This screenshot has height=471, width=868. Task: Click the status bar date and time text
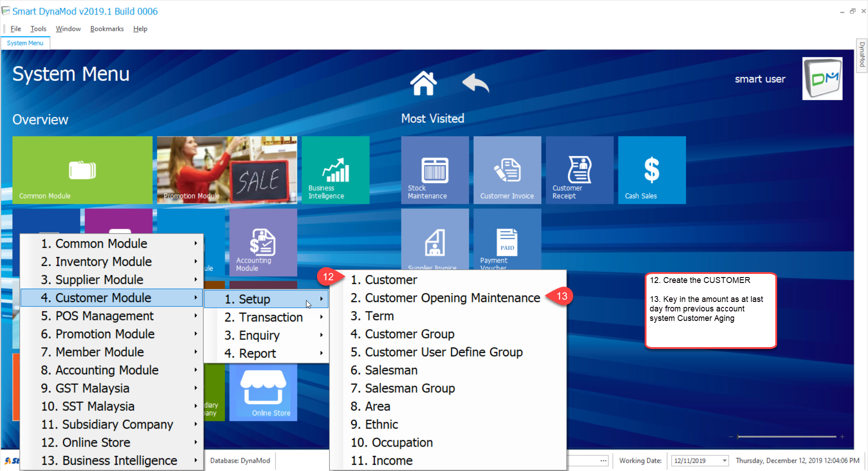click(x=797, y=461)
